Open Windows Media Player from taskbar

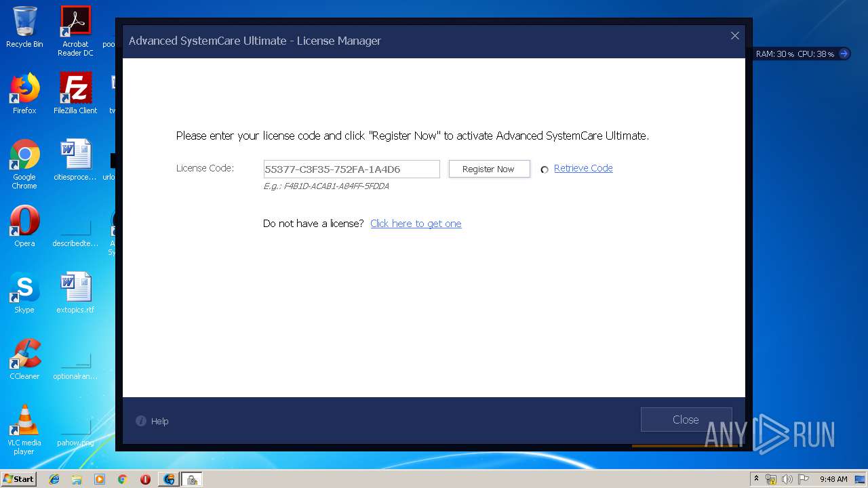pyautogui.click(x=100, y=479)
